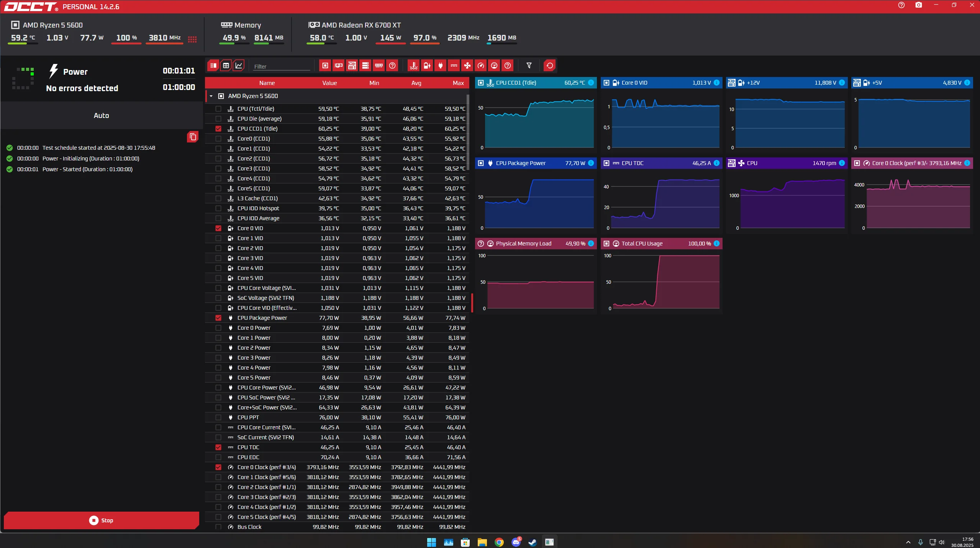
Task: Toggle the motherboard device filter icon
Action: pyautogui.click(x=352, y=65)
